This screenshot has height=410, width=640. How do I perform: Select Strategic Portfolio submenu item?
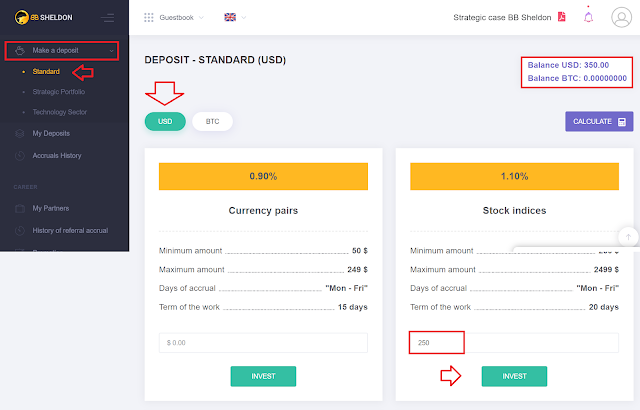click(59, 92)
